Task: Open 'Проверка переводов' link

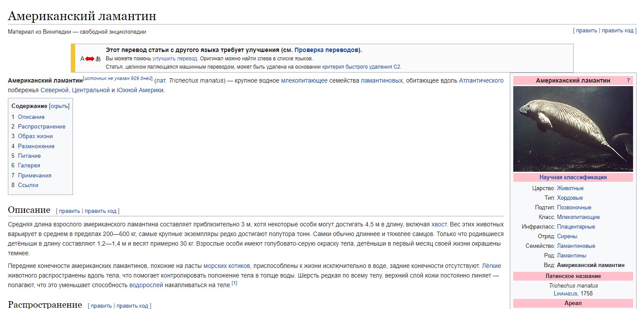Action: click(326, 50)
